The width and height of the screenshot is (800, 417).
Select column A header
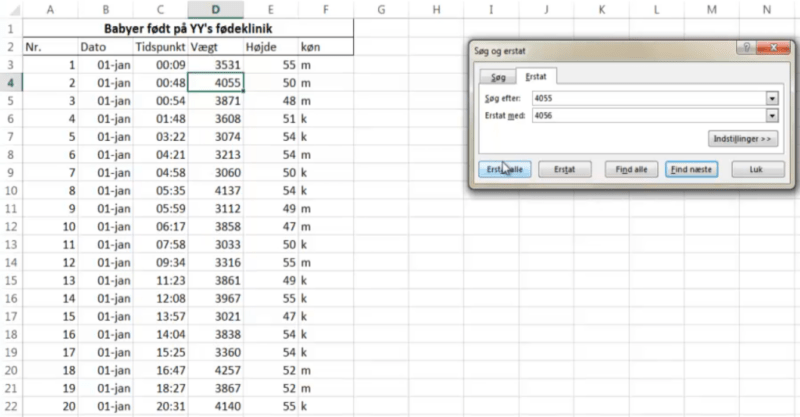pos(50,9)
